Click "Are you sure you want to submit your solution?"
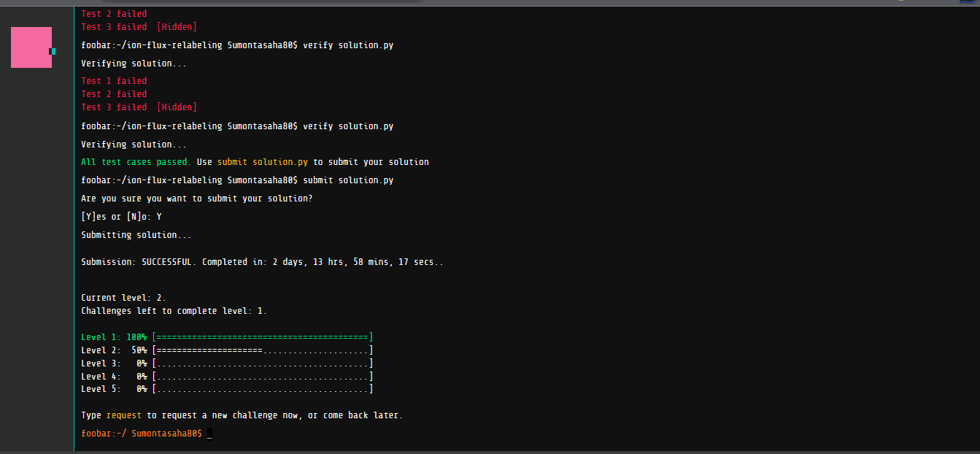 pos(197,199)
